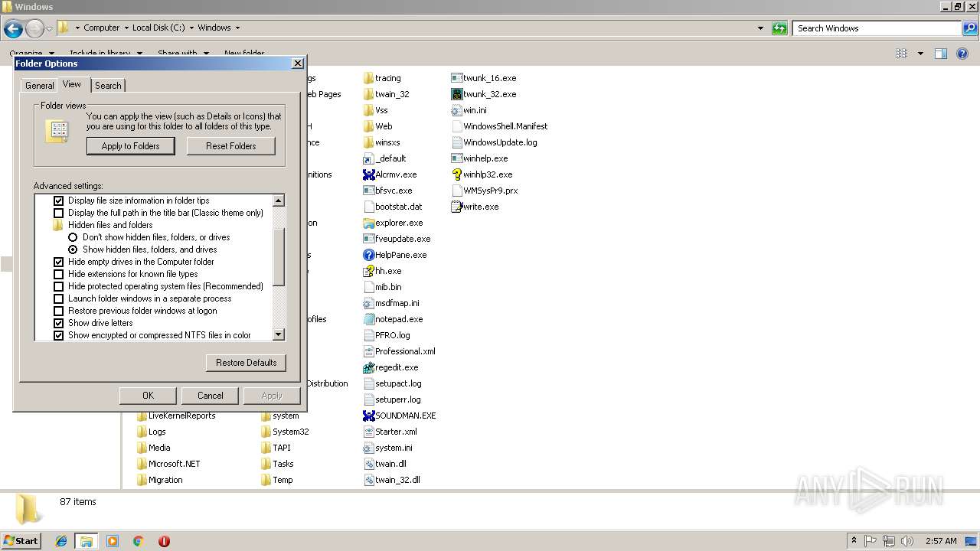
Task: Select Don't show hidden files radio
Action: pyautogui.click(x=73, y=237)
